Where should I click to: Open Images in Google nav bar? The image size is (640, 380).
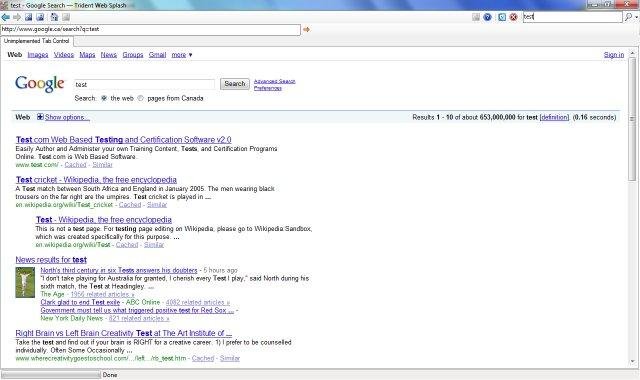pos(38,55)
